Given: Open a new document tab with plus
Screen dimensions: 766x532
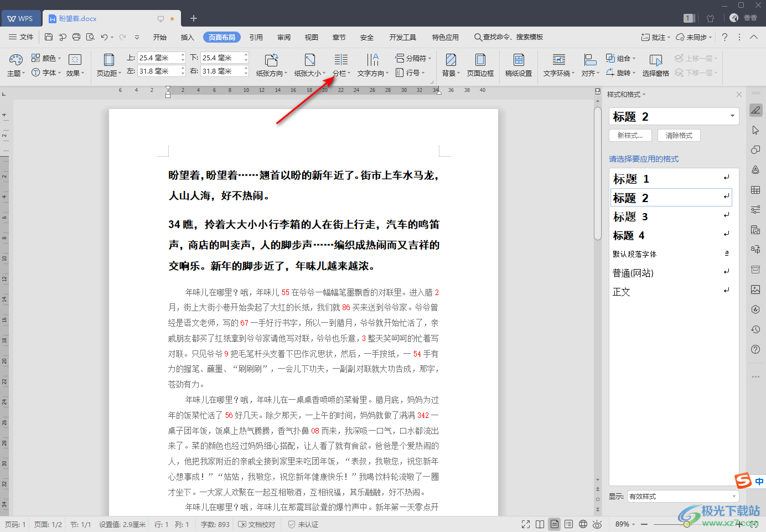Looking at the screenshot, I should [194, 18].
